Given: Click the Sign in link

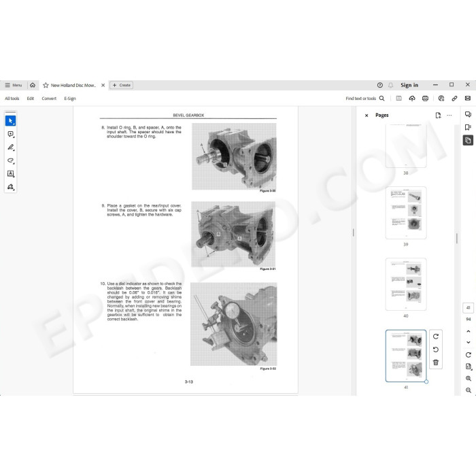Looking at the screenshot, I should 409,85.
